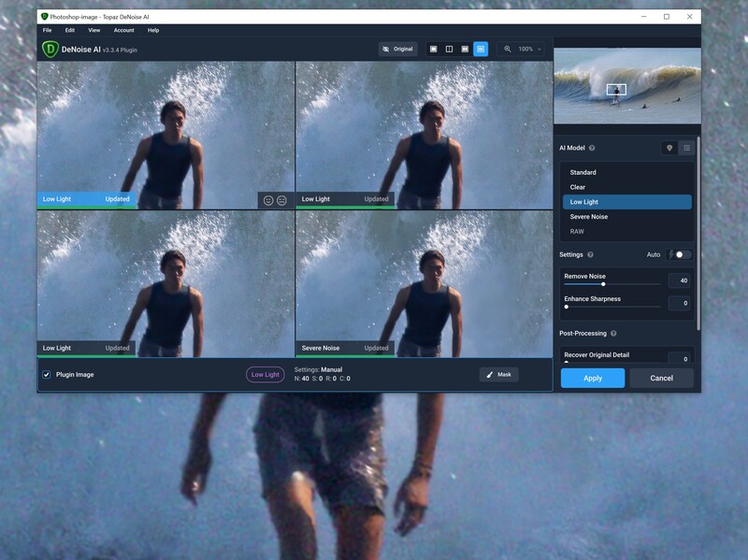Switch to side-by-side view layout icon
Viewport: 748px width, 560px height.
[x=465, y=50]
